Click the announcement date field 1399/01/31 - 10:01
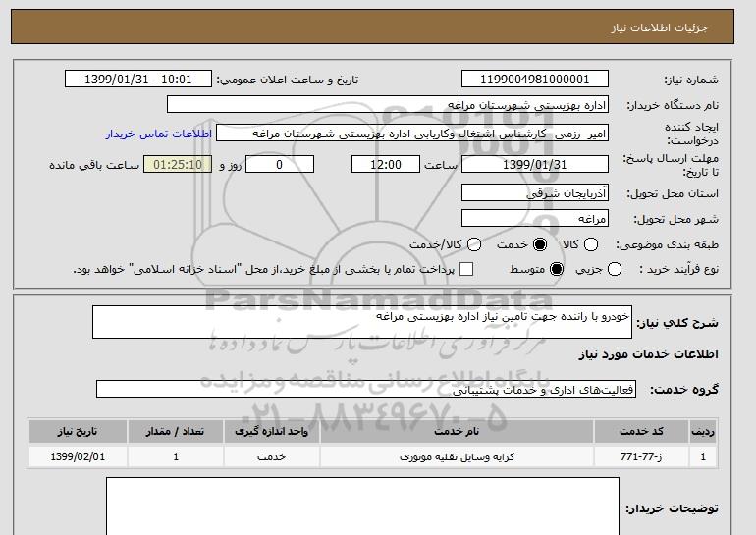This screenshot has width=756, height=535. [x=138, y=80]
